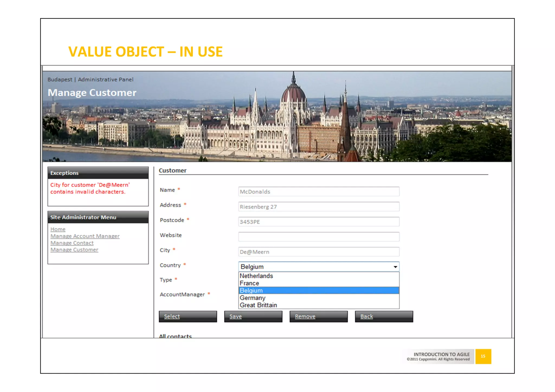This screenshot has width=555, height=392.
Task: Click the Type field label
Action: 166,280
